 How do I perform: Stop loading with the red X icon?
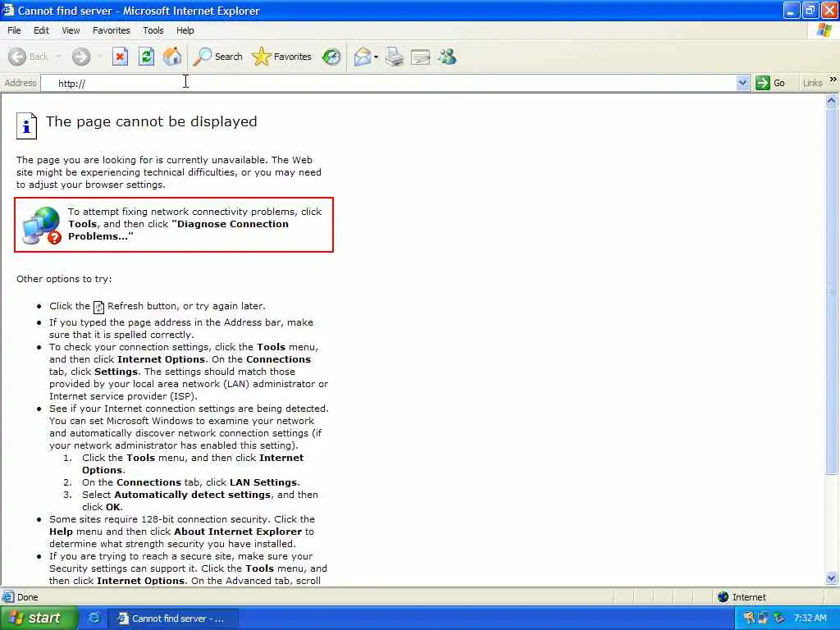(x=120, y=57)
